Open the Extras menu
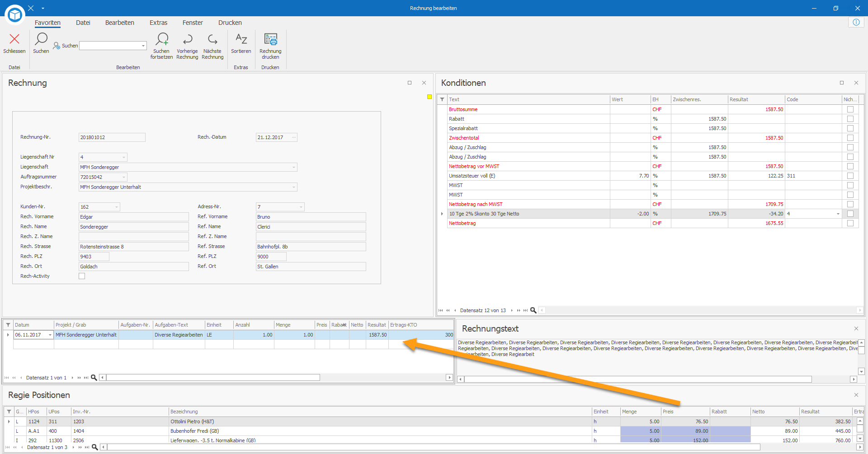The height and width of the screenshot is (454, 868). [158, 23]
